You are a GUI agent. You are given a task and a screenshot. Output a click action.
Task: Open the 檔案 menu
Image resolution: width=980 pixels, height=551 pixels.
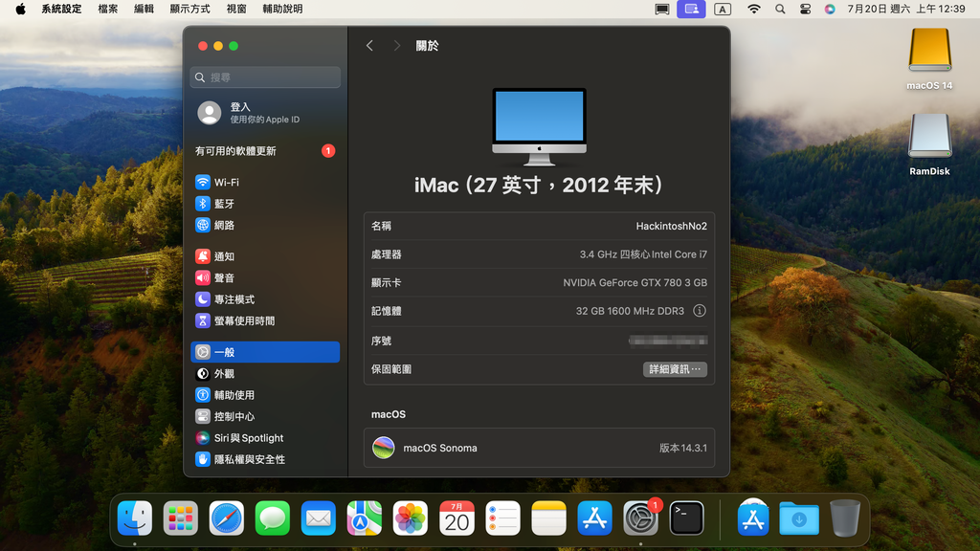pyautogui.click(x=108, y=9)
